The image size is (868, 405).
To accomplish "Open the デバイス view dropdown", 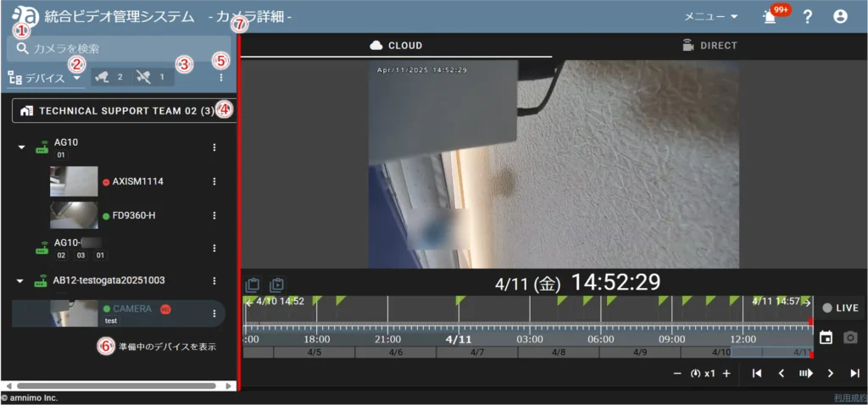I will pyautogui.click(x=45, y=78).
